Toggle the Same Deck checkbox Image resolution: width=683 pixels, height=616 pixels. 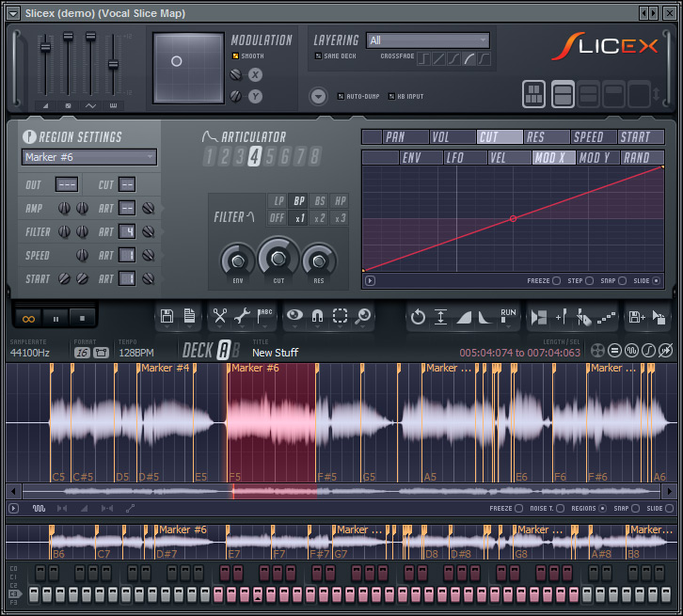coord(318,55)
